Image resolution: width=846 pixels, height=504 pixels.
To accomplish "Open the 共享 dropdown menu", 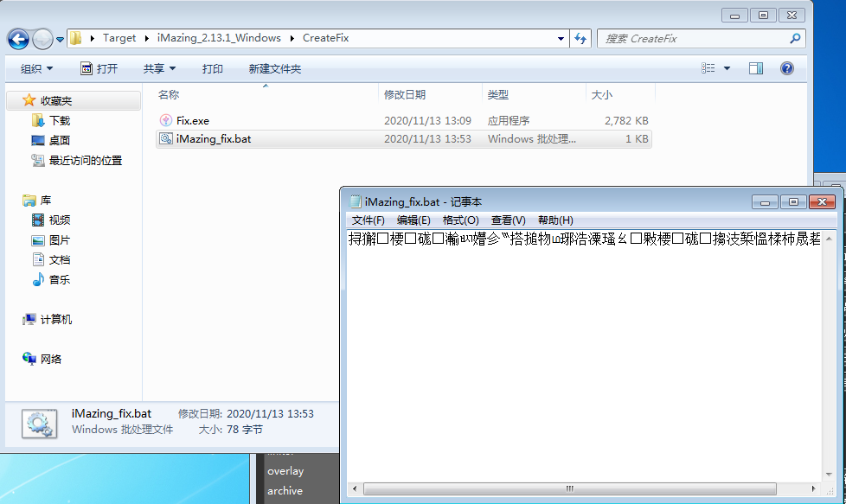I will (159, 68).
